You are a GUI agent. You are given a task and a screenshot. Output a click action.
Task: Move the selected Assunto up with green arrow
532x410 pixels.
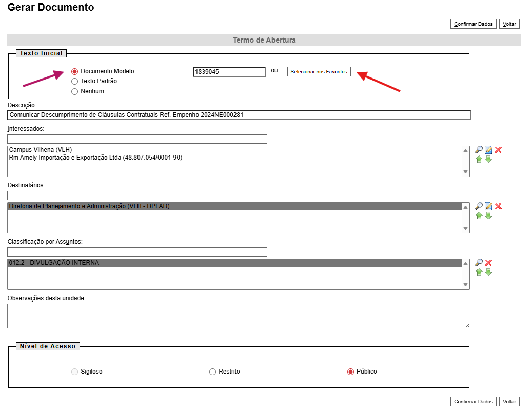click(479, 272)
